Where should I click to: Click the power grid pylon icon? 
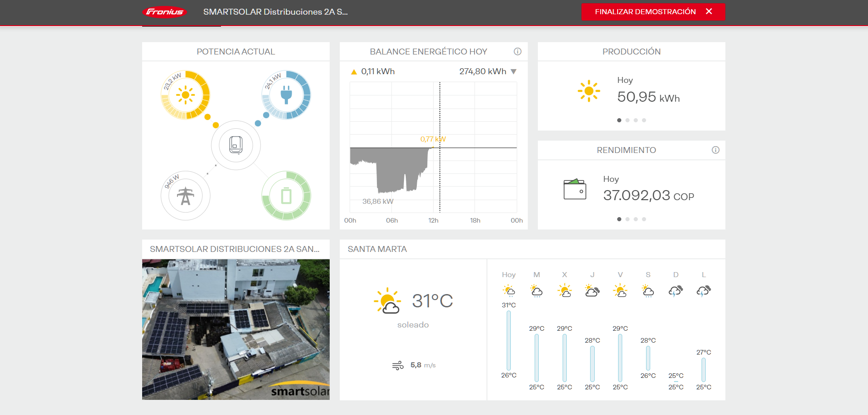click(x=185, y=196)
